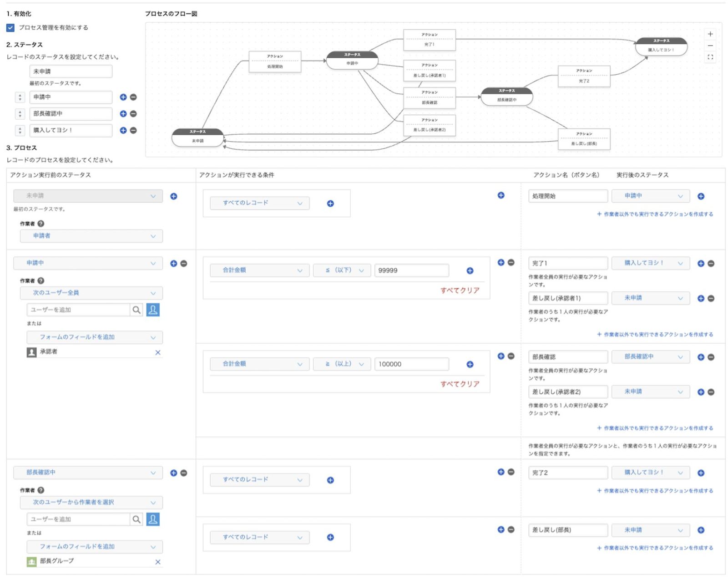Image resolution: width=728 pixels, height=580 pixels.
Task: Click the 100000 amount input field
Action: click(411, 364)
